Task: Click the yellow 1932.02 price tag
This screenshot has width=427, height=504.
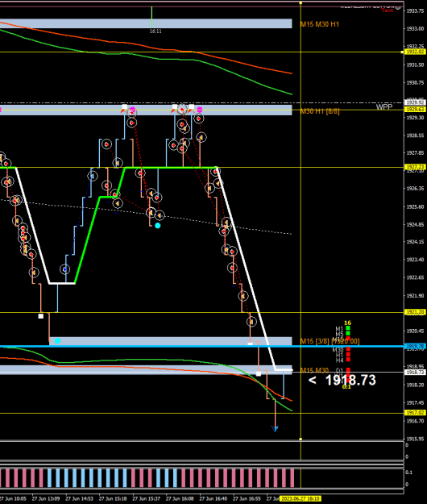Action: (415, 52)
